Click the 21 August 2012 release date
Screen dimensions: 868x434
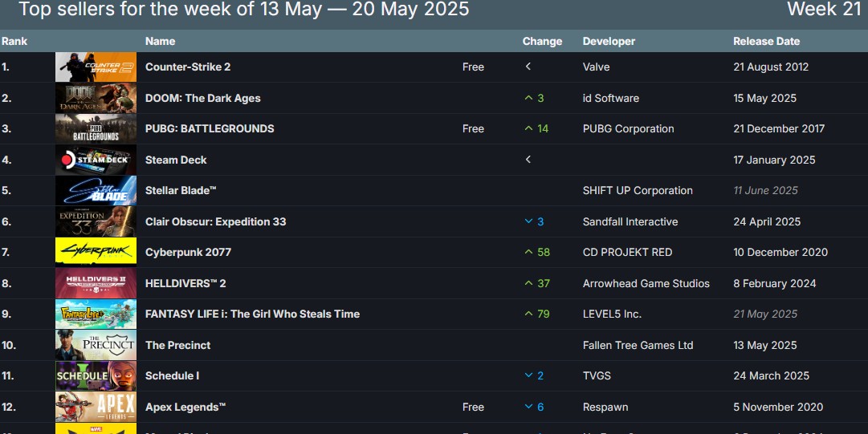771,67
